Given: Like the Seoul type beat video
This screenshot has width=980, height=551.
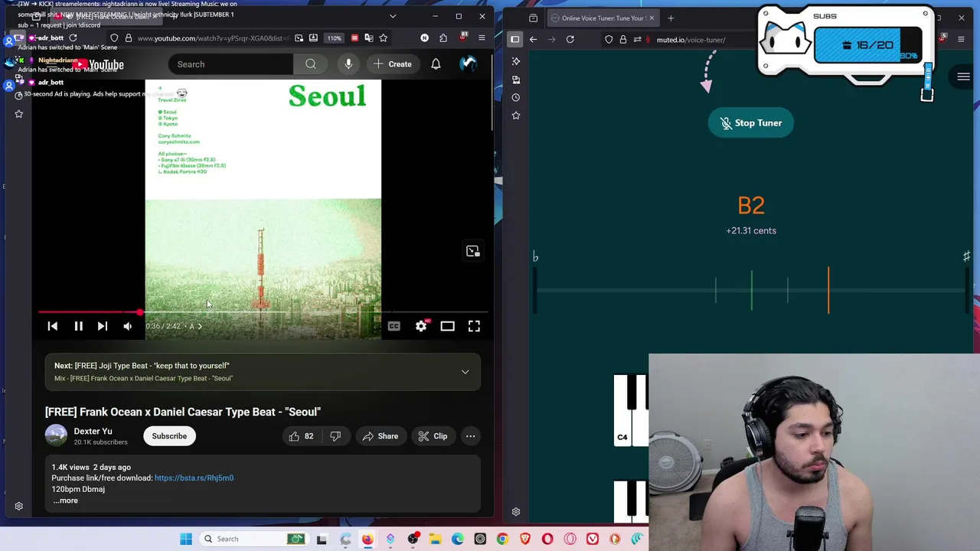Looking at the screenshot, I should coord(302,436).
